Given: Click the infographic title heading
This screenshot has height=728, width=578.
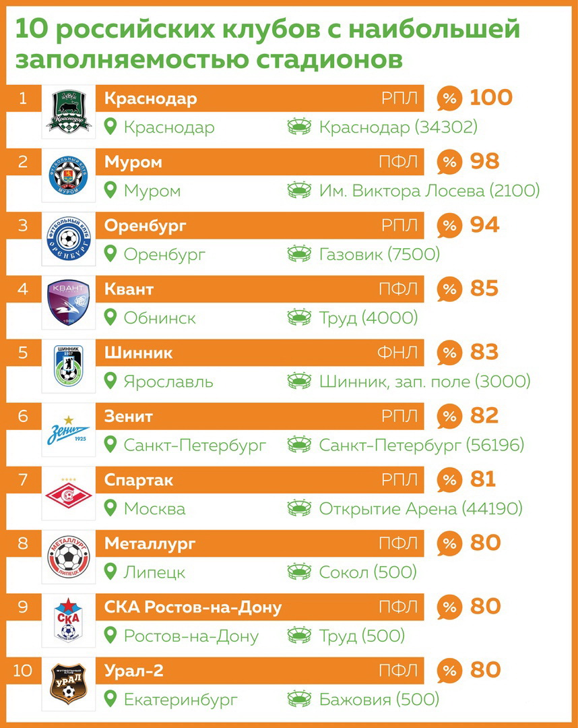Looking at the screenshot, I should coord(267,44).
